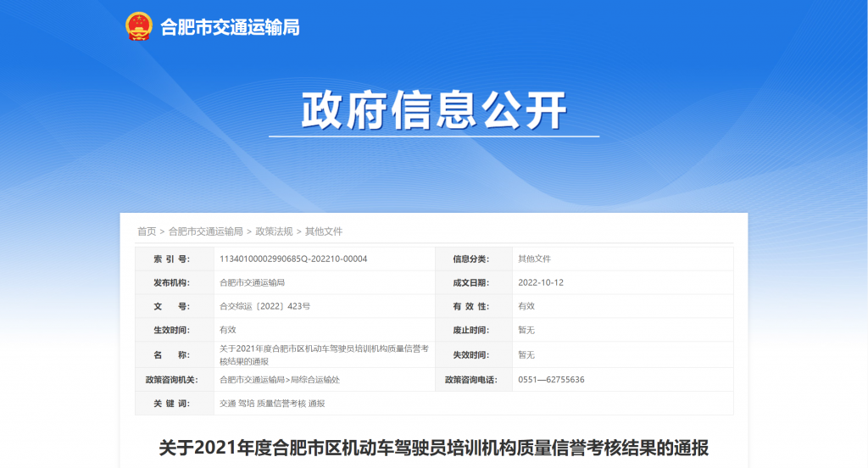This screenshot has width=868, height=468.
Task: Click the 废止时间 label cell
Action: pyautogui.click(x=474, y=330)
